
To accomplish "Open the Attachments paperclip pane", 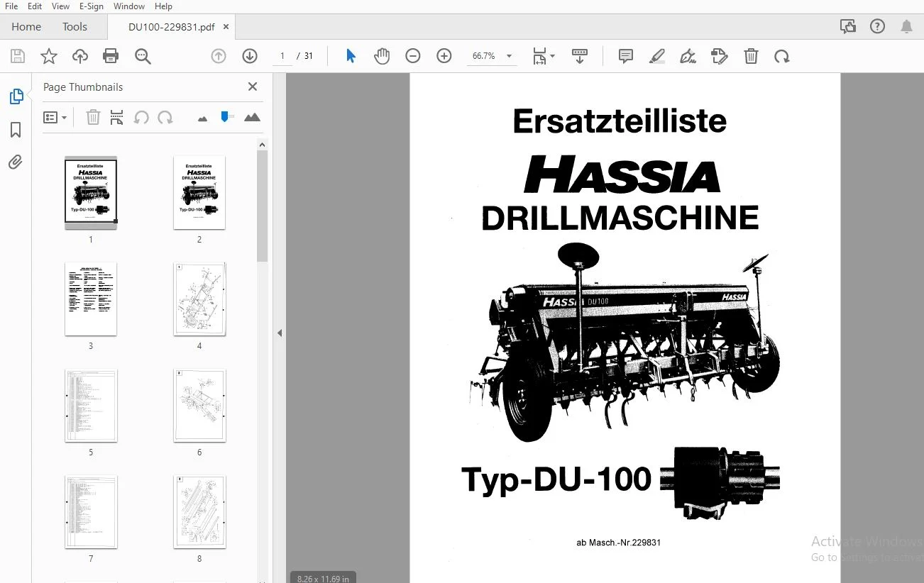I will [x=16, y=162].
